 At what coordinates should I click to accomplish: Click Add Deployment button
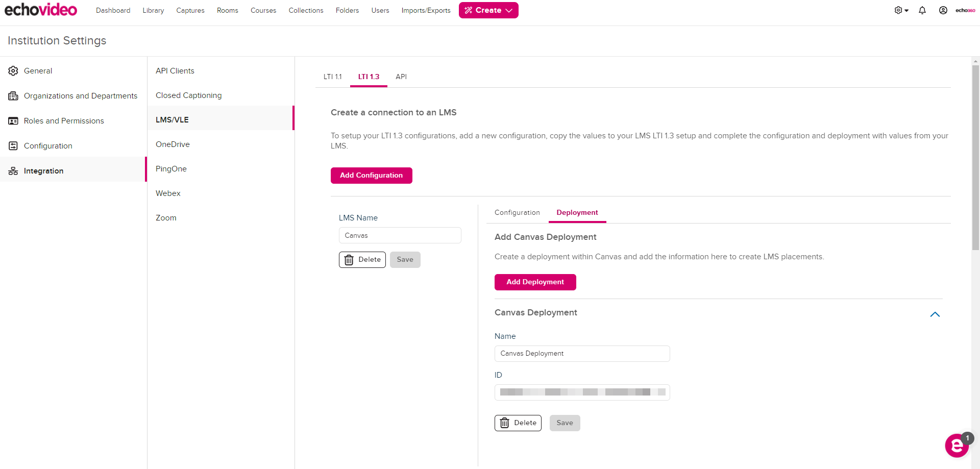coord(535,282)
